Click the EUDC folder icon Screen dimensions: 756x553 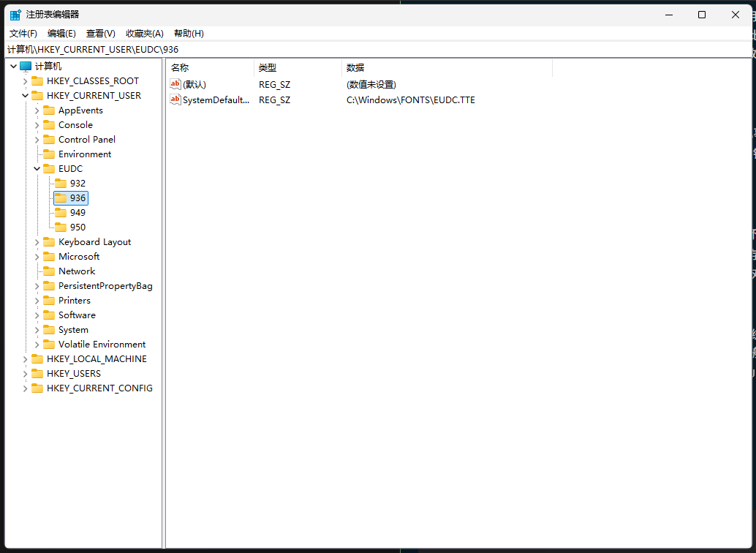[49, 169]
